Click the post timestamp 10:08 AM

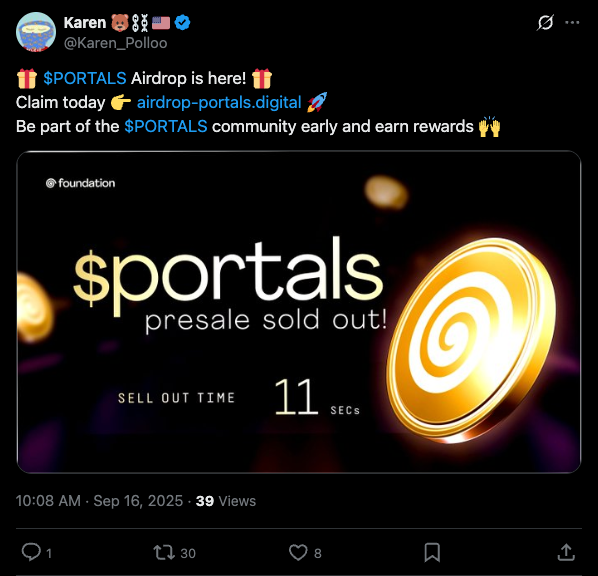48,500
